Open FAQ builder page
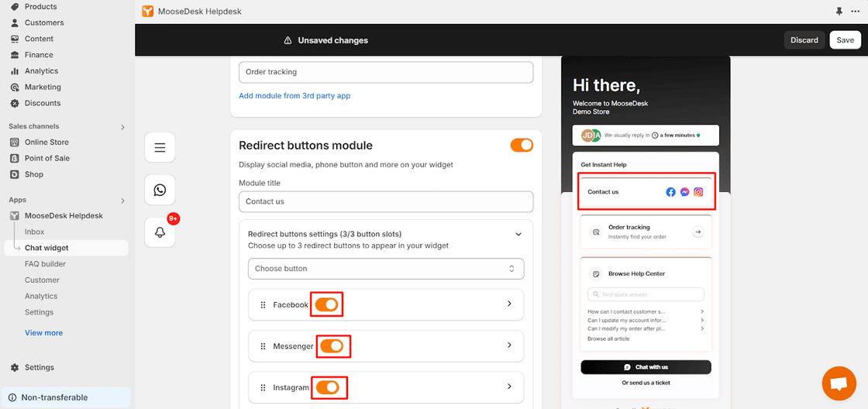Screen dimensions: 868x409 click(45, 264)
